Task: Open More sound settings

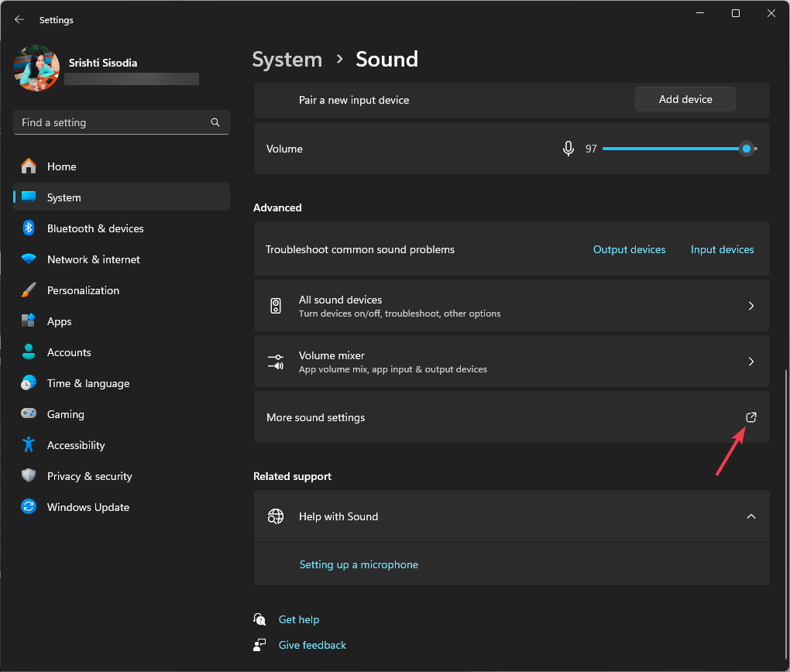Action: [512, 417]
